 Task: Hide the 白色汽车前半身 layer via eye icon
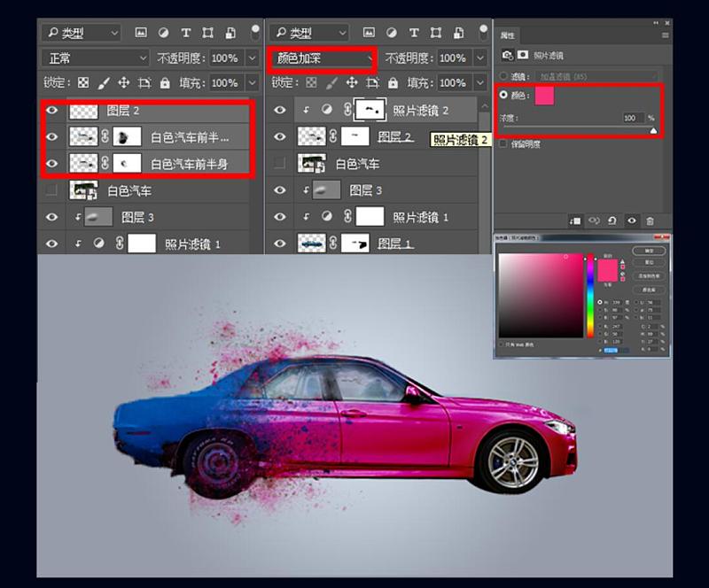coord(51,164)
